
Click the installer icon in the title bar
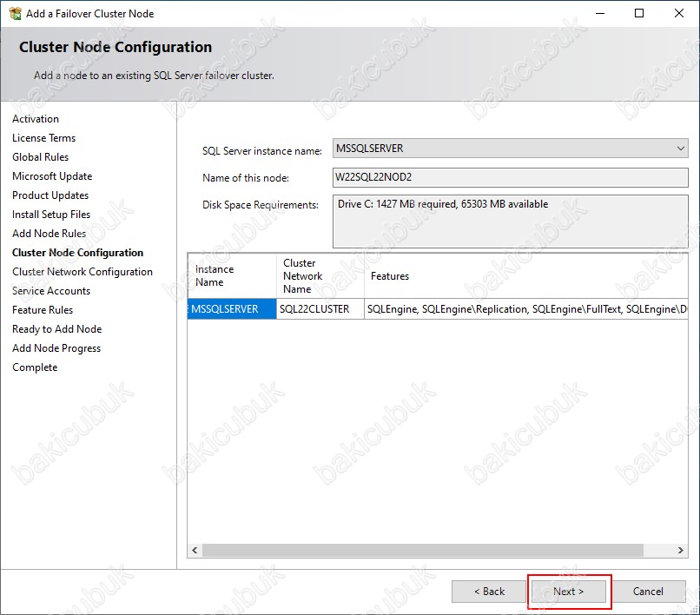tap(15, 14)
